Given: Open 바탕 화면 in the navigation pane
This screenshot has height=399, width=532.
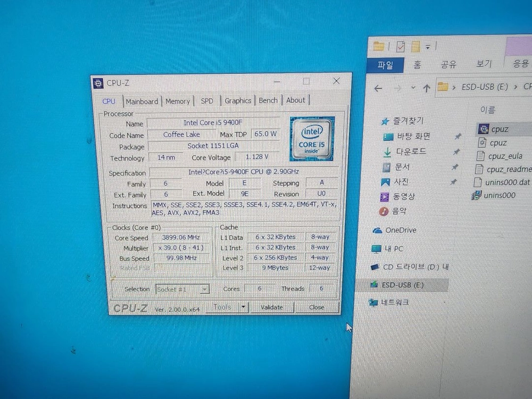Looking at the screenshot, I should click(x=407, y=136).
